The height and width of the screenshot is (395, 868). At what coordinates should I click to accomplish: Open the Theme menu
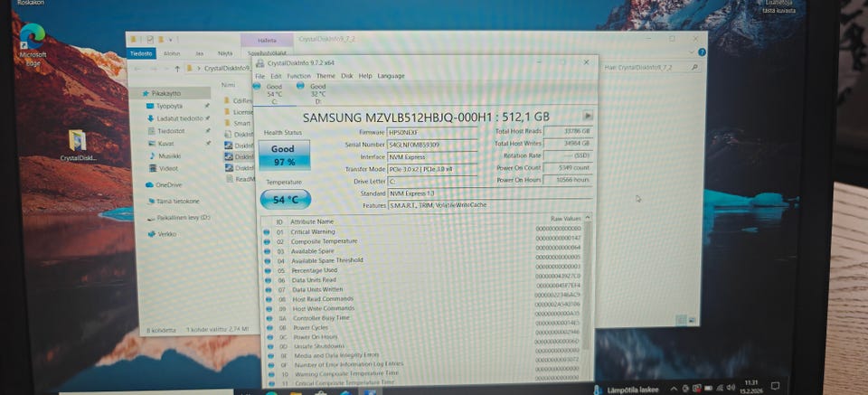pos(325,76)
